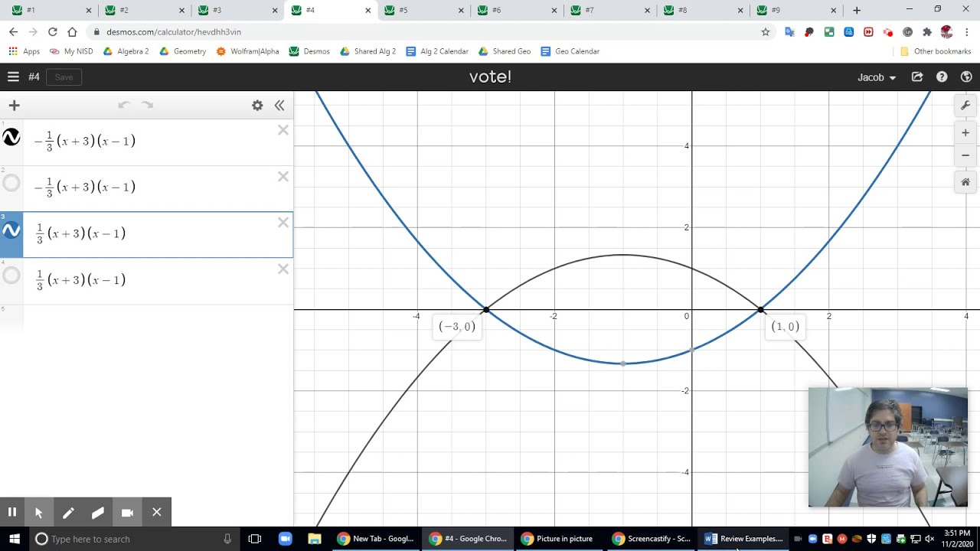Open the Algebra 2 bookmark
Image resolution: width=980 pixels, height=551 pixels.
tap(126, 51)
